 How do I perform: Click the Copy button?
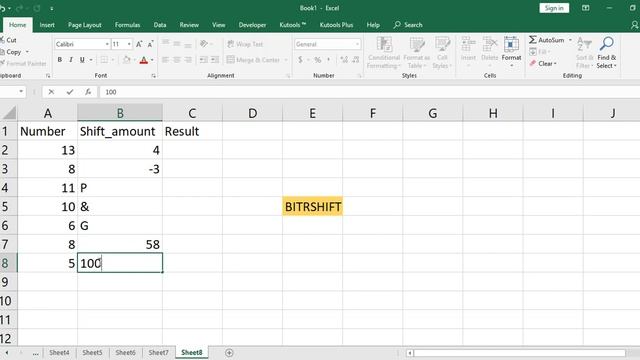point(11,52)
